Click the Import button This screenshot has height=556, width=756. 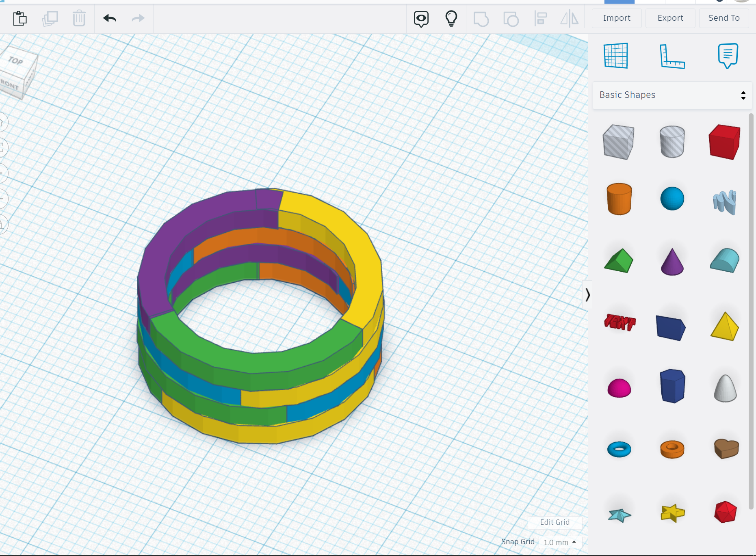coord(617,18)
